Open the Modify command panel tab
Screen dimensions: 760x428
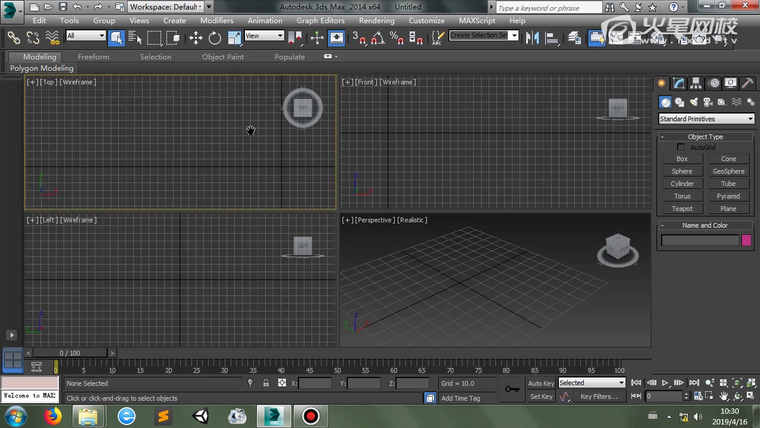pyautogui.click(x=679, y=83)
